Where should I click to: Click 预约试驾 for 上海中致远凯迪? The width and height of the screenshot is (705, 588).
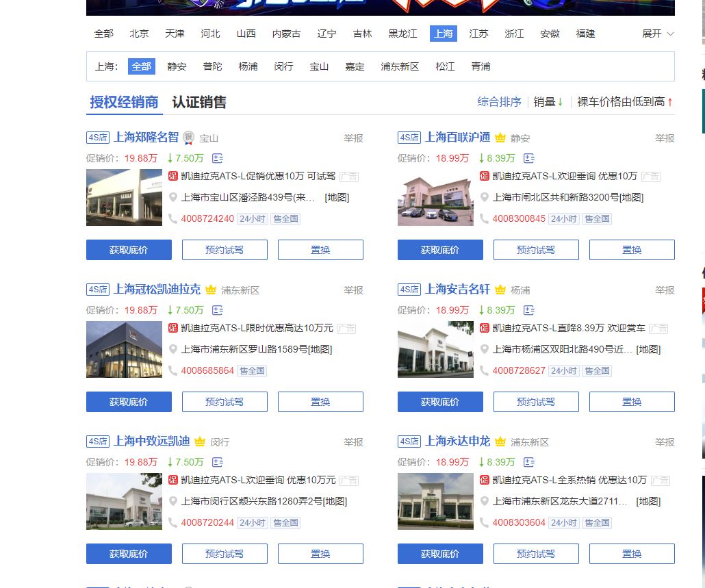[x=225, y=554]
